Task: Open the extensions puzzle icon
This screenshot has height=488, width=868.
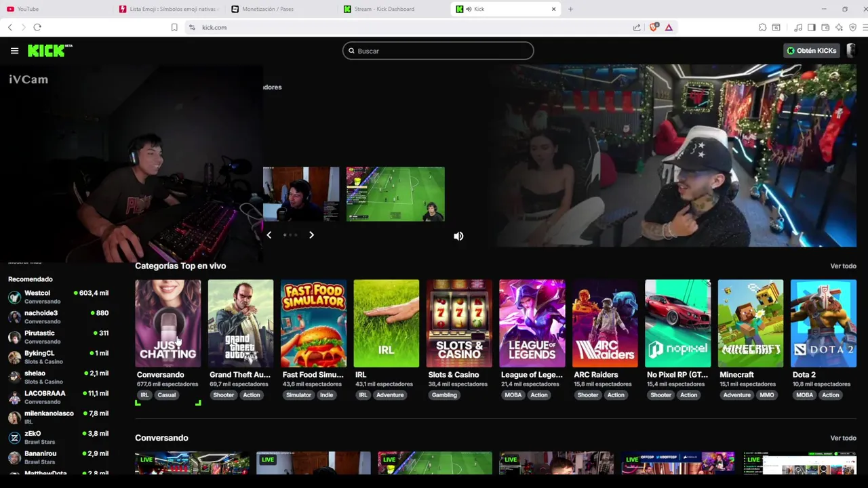Action: (762, 27)
